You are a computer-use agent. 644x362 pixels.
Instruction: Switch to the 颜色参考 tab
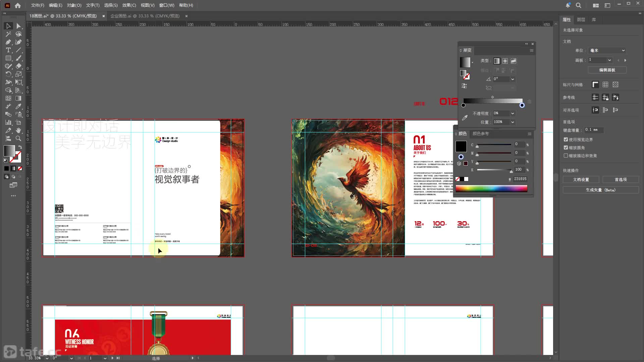pyautogui.click(x=481, y=134)
